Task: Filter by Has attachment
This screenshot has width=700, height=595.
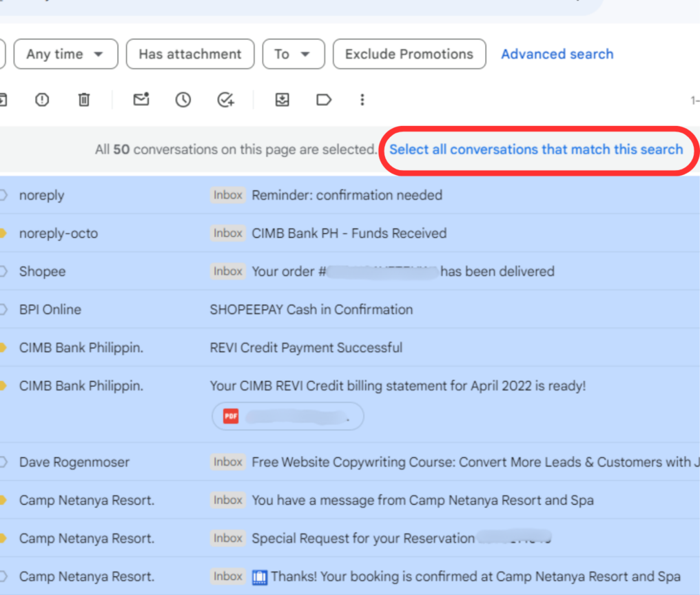Action: [x=190, y=54]
